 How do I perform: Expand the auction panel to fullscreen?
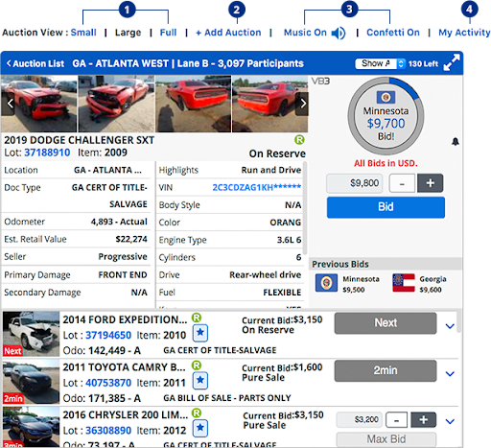[452, 62]
